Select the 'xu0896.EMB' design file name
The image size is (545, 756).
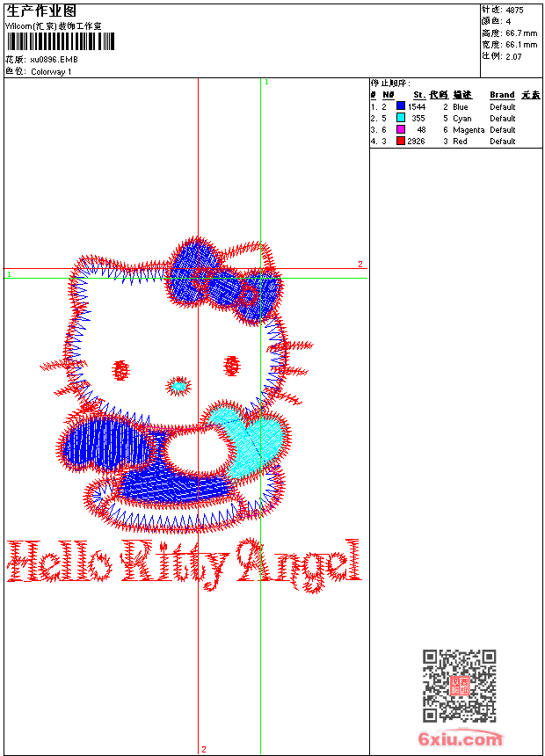pos(54,60)
